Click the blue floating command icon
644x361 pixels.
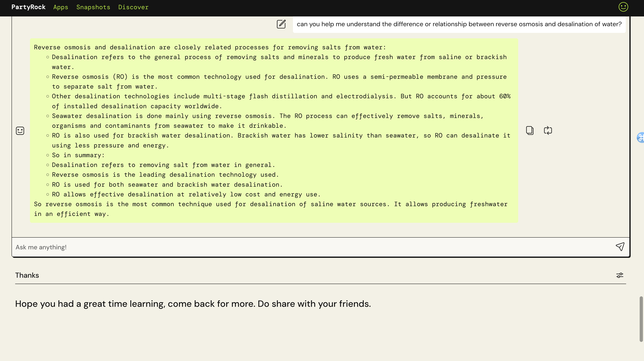[641, 137]
